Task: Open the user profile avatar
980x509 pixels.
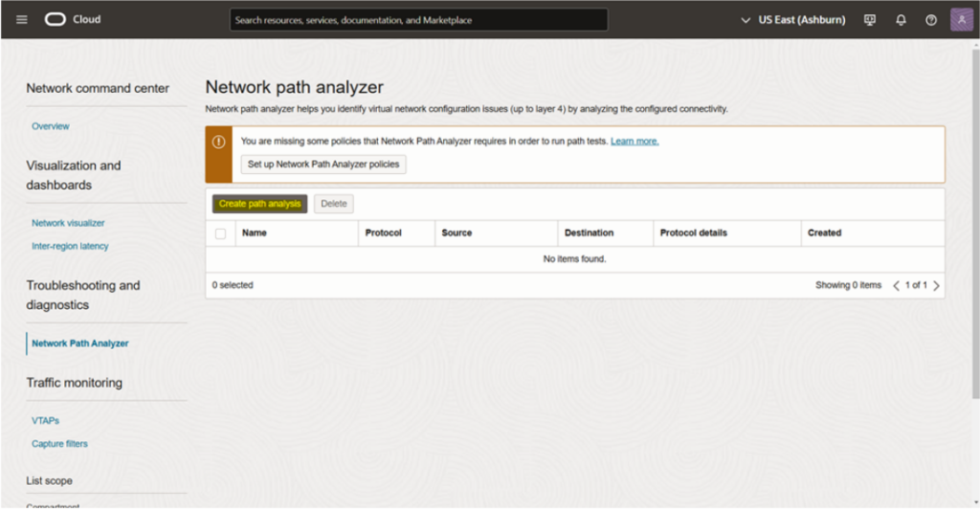Action: tap(961, 20)
